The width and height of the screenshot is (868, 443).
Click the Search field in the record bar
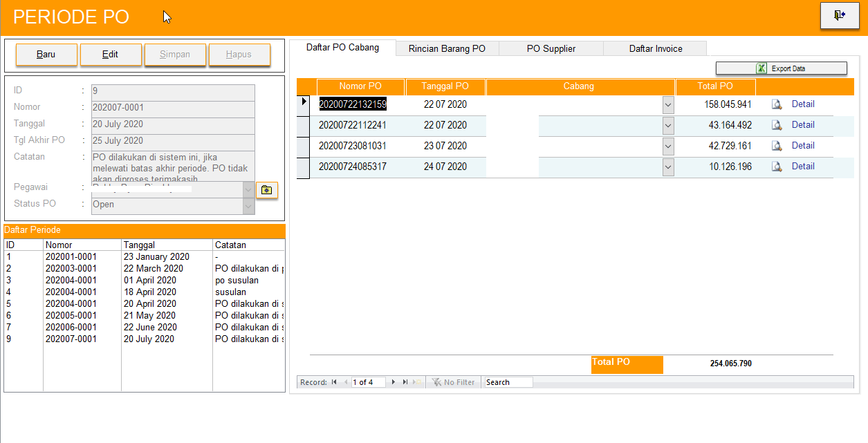508,382
